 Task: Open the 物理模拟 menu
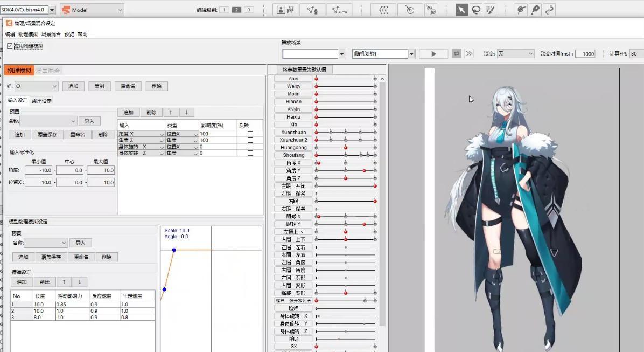[28, 34]
